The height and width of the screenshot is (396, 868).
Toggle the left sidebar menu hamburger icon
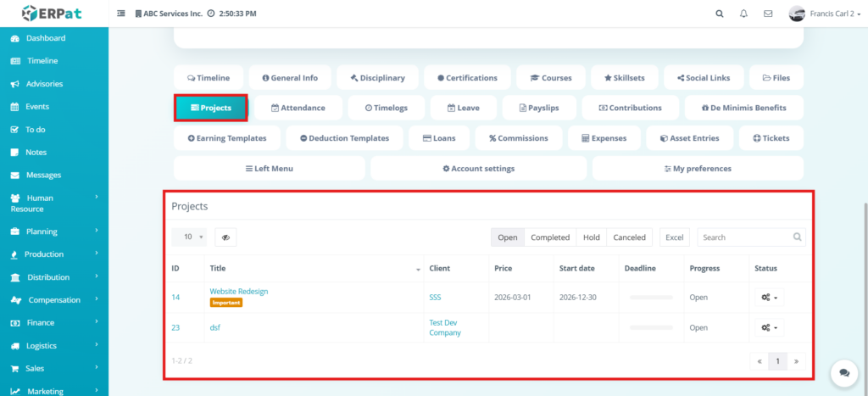click(x=121, y=14)
